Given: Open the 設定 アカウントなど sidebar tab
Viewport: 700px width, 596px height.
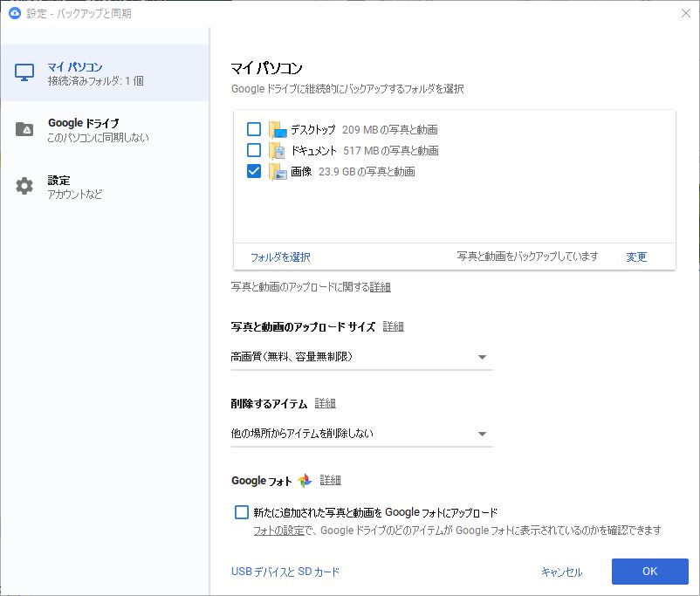Looking at the screenshot, I should pos(105,186).
